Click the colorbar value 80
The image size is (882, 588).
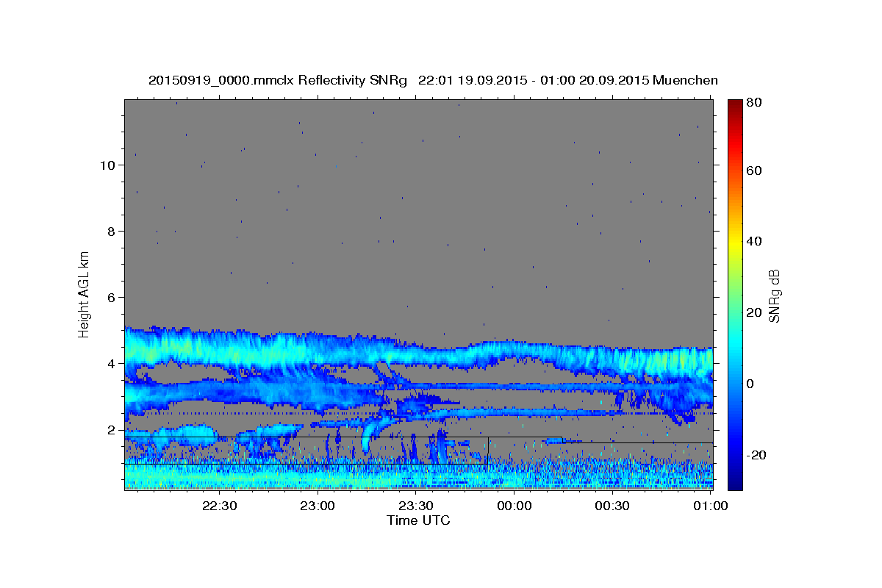pos(753,102)
